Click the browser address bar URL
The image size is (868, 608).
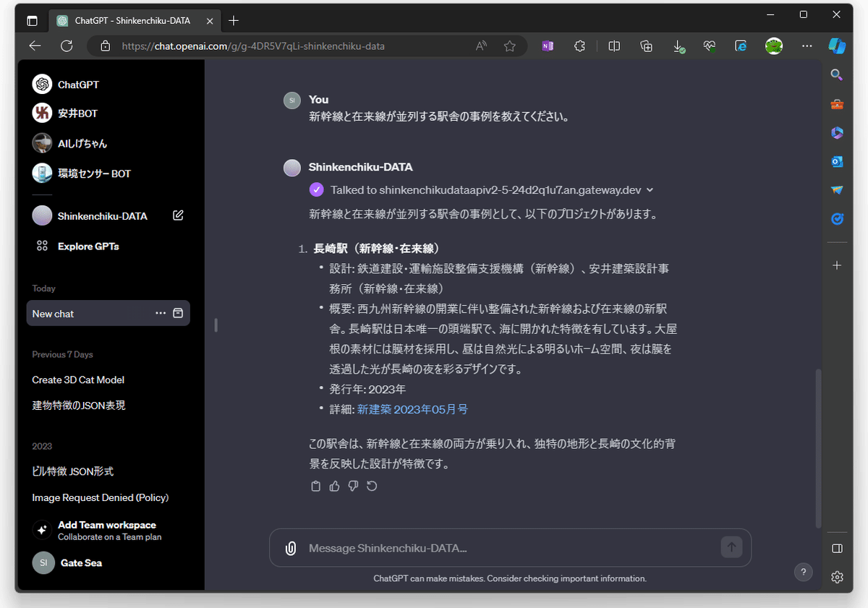253,46
